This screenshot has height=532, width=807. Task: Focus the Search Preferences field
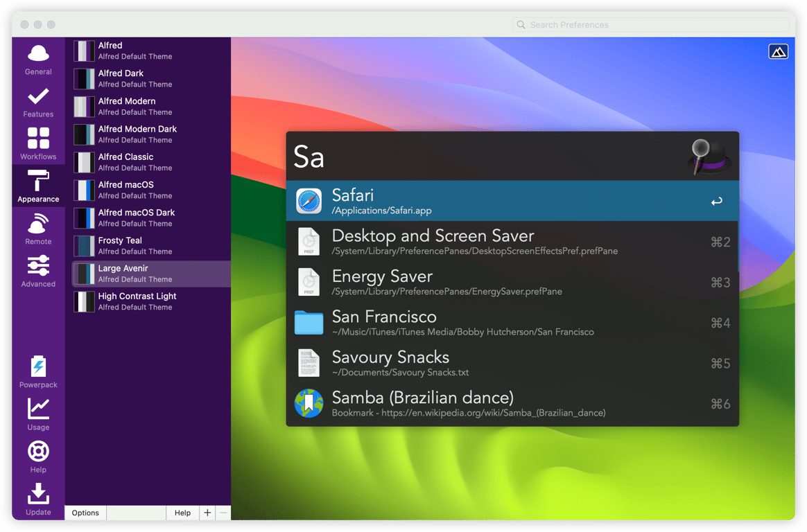click(x=650, y=25)
